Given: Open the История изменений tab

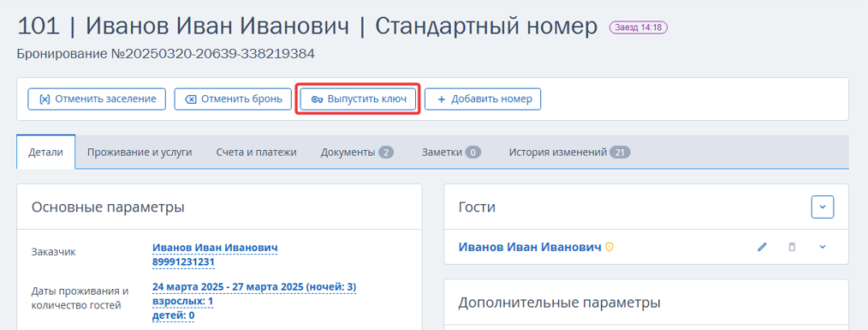Looking at the screenshot, I should tap(569, 152).
